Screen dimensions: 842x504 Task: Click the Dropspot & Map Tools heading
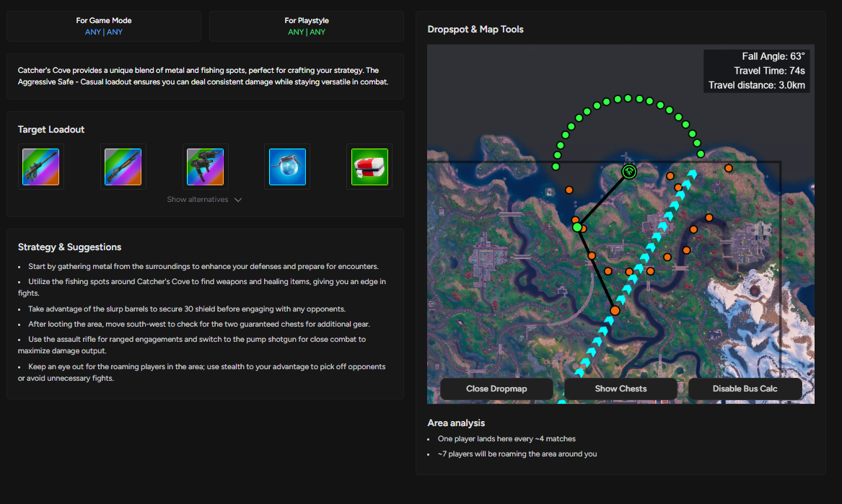point(475,30)
